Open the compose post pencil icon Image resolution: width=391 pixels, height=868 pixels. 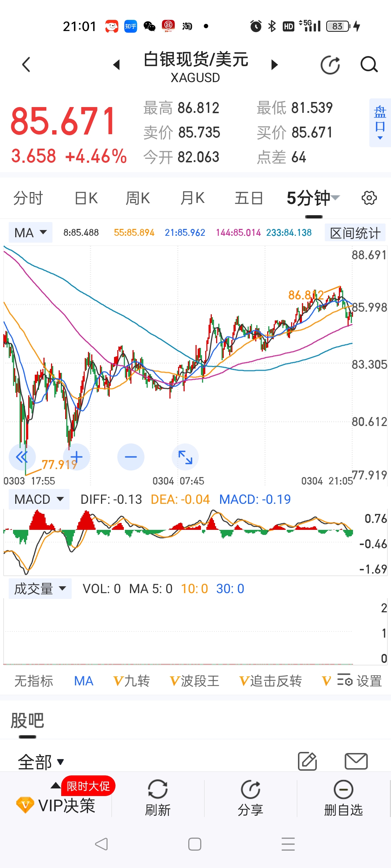click(307, 761)
